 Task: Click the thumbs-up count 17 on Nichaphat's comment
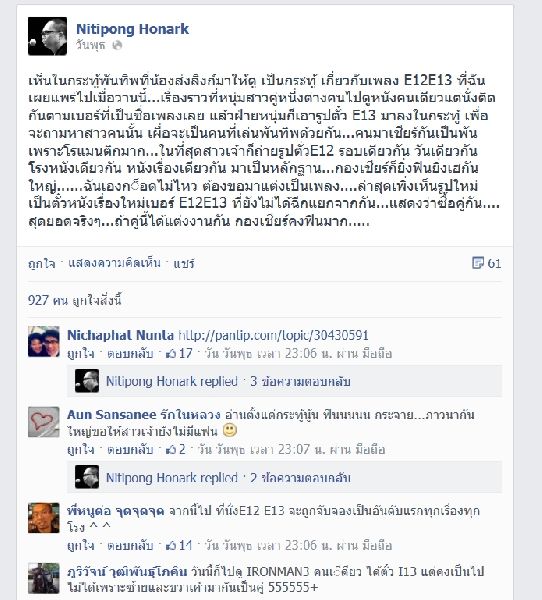click(x=179, y=353)
